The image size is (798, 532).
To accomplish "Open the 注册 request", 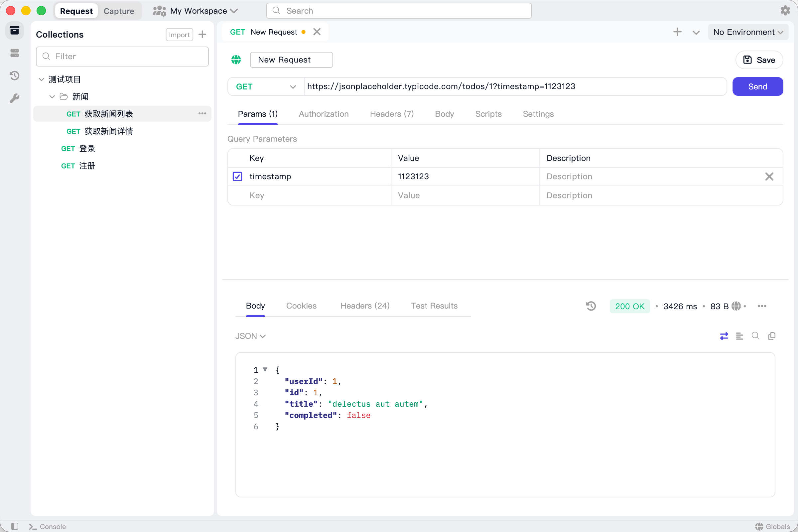I will [x=122, y=166].
